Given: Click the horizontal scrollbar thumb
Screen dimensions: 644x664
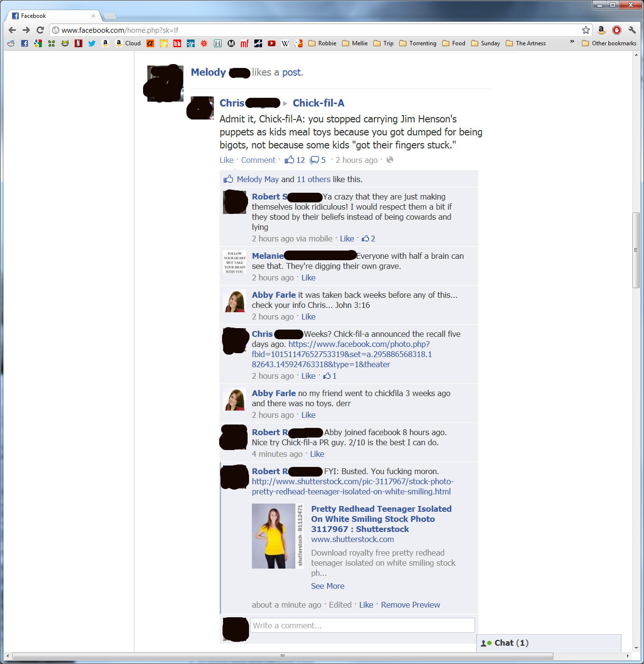Looking at the screenshot, I should (283, 656).
